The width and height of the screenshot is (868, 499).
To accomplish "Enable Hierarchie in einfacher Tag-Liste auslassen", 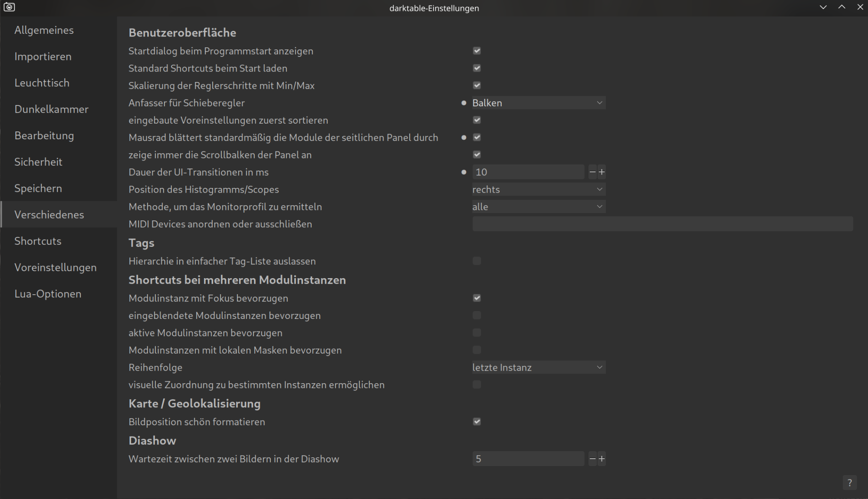I will click(477, 261).
